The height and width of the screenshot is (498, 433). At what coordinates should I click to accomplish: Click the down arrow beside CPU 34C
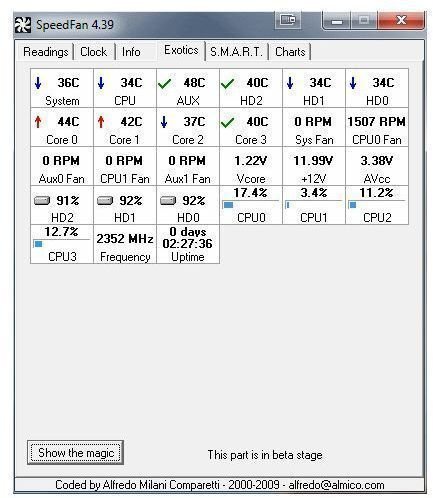click(101, 83)
